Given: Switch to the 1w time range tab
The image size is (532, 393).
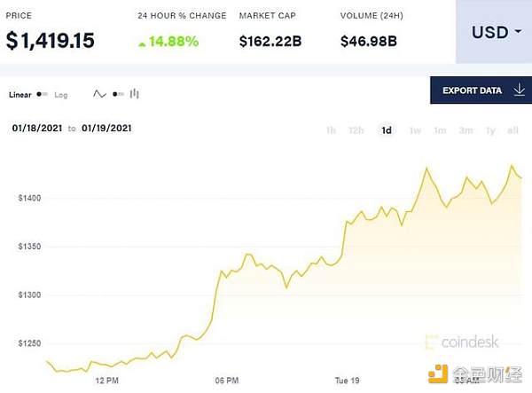Looking at the screenshot, I should pos(415,130).
